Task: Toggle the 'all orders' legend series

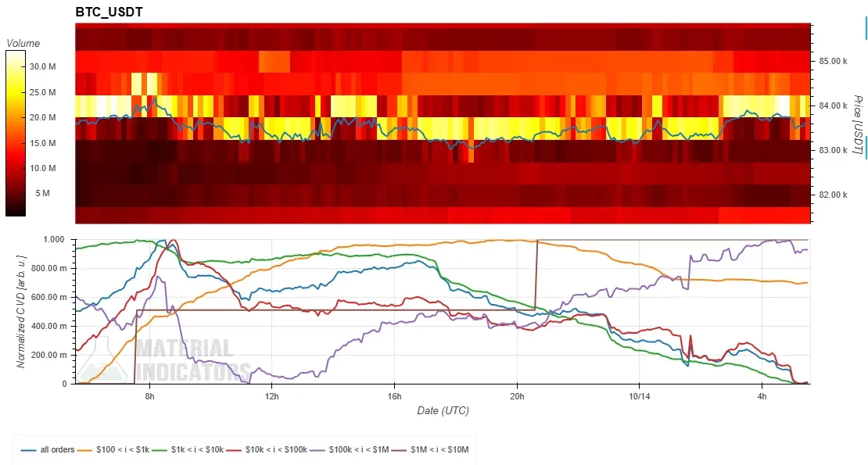Action: (x=48, y=449)
